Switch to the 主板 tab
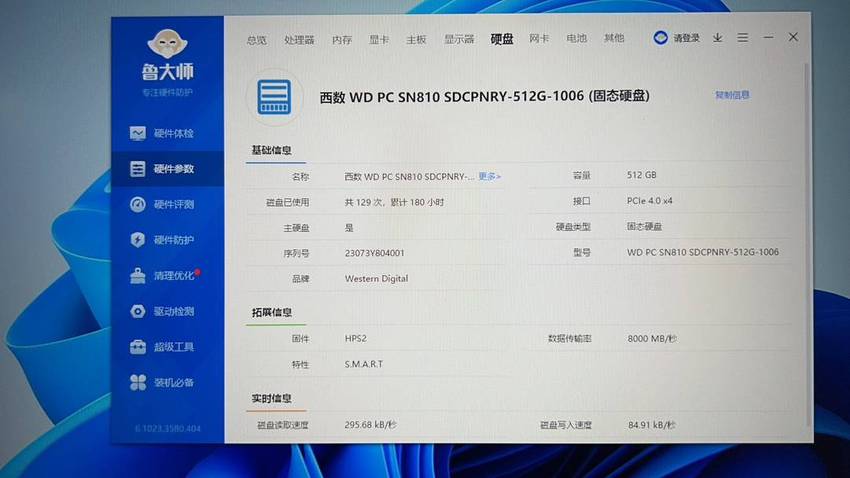 click(416, 39)
